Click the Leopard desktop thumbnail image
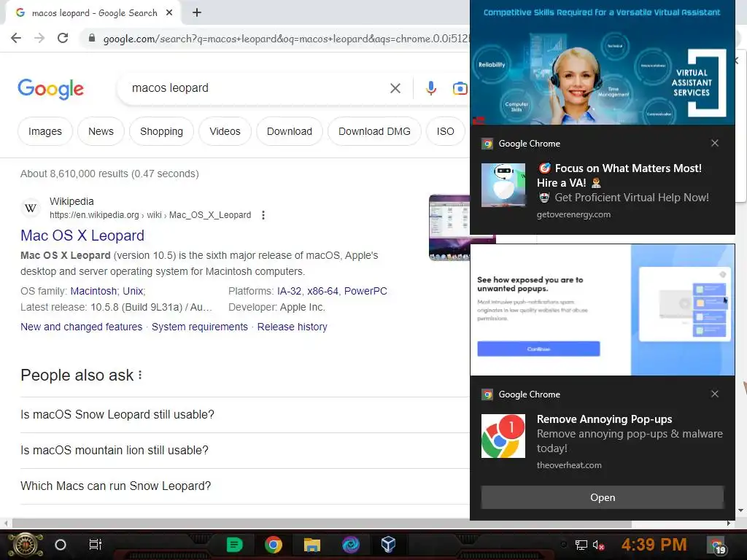The height and width of the screenshot is (560, 747). pos(449,227)
